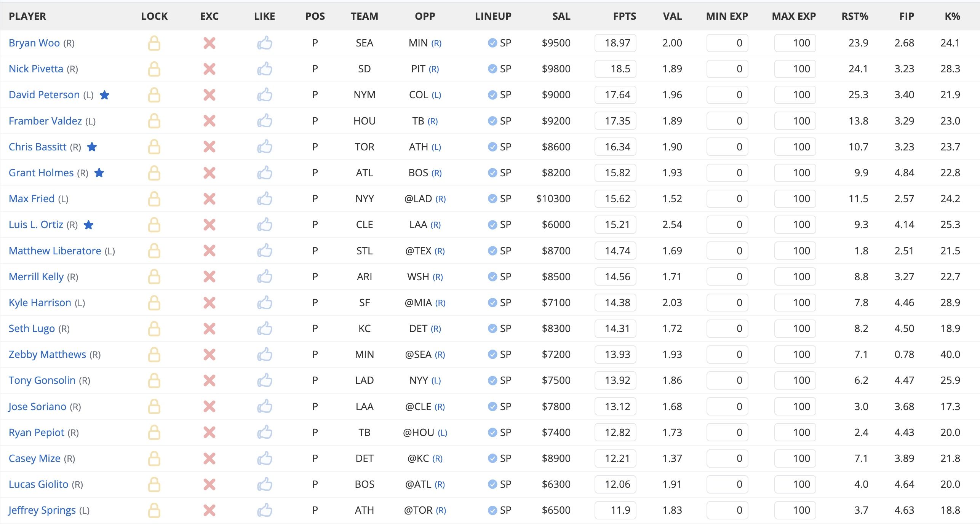
Task: Open Framber Valdez player link
Action: click(45, 121)
